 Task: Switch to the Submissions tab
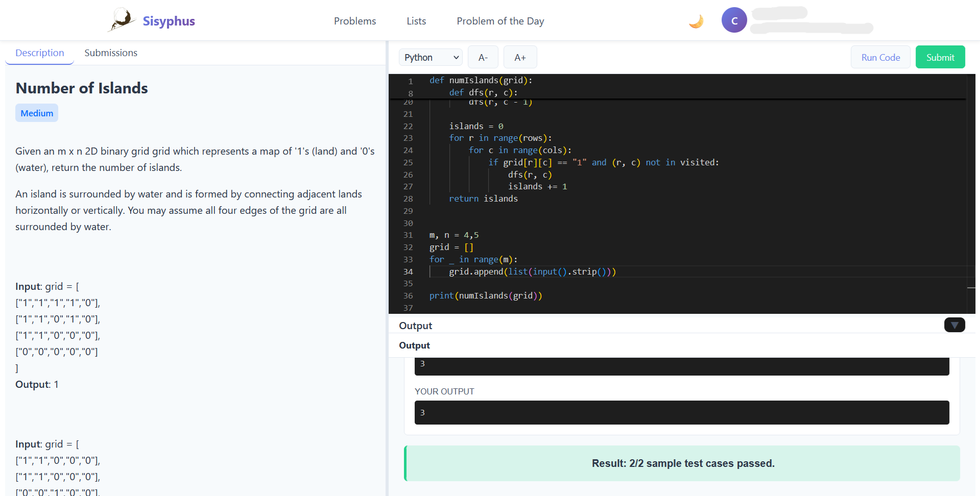pyautogui.click(x=111, y=53)
